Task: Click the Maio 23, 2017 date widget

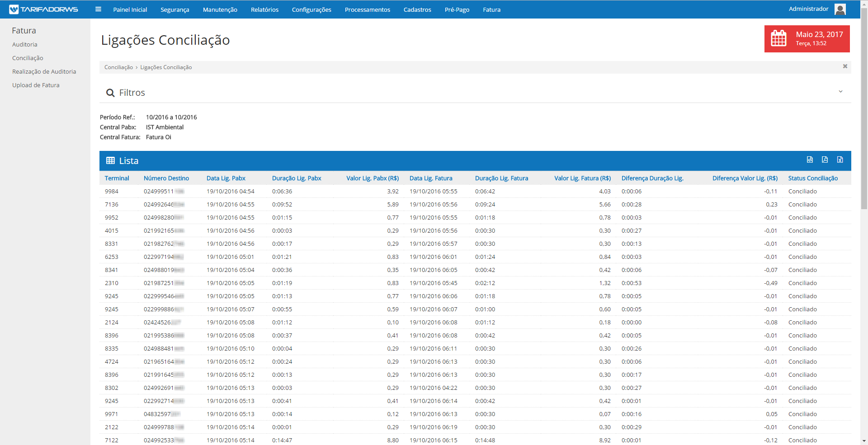Action: (807, 39)
